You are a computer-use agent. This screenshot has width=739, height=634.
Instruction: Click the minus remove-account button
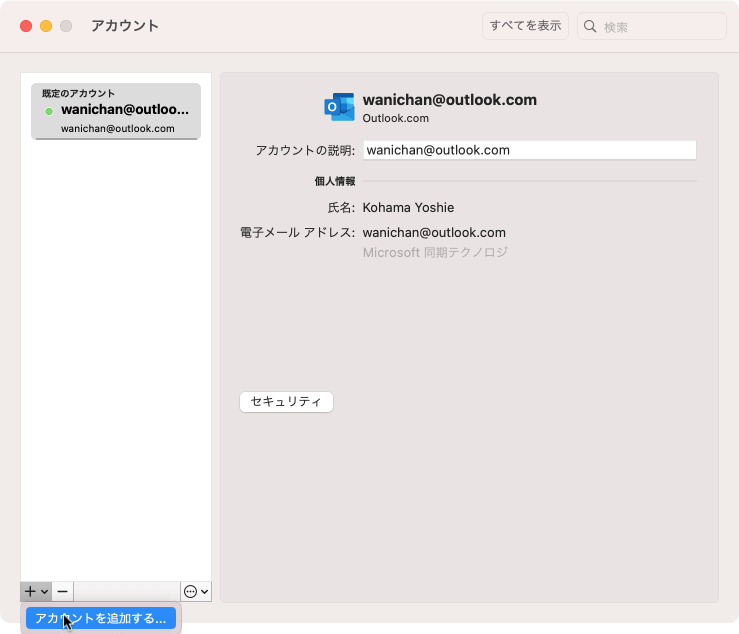62,591
